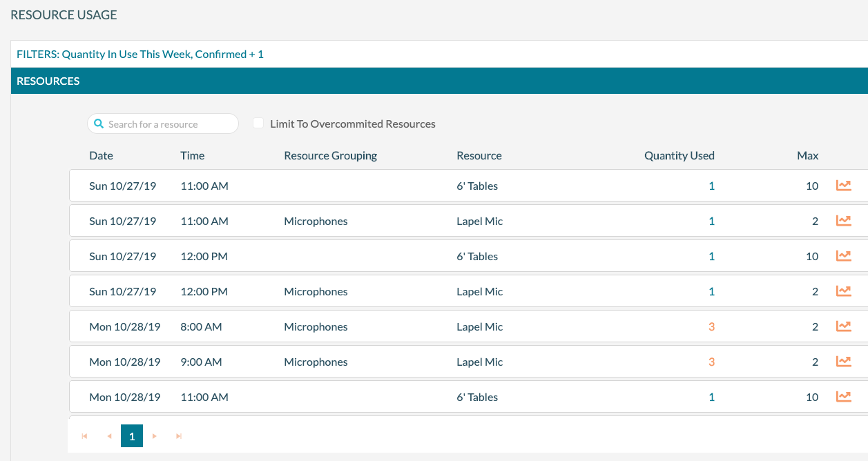
Task: Click the Resource Grouping column header
Action: click(x=331, y=155)
